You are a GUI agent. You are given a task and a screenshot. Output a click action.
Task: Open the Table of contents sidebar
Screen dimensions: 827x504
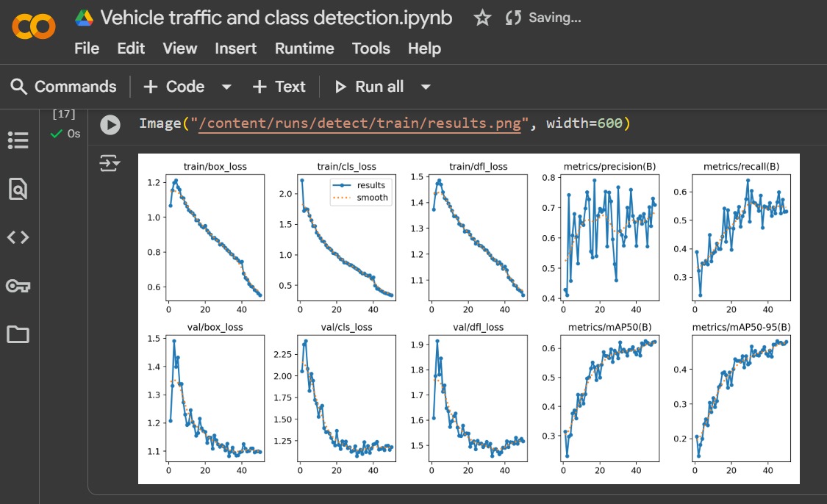click(x=18, y=140)
